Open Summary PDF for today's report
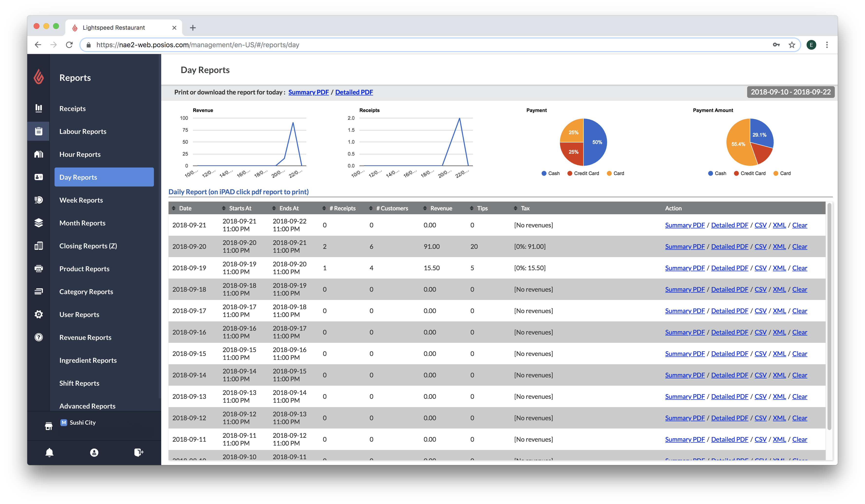 point(308,92)
